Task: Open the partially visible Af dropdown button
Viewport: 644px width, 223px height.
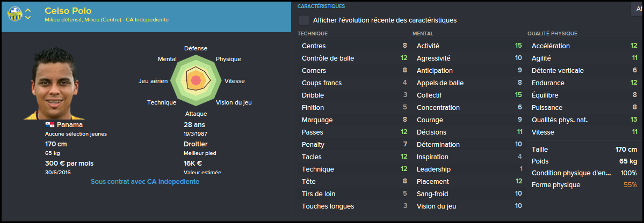Action: (x=637, y=9)
